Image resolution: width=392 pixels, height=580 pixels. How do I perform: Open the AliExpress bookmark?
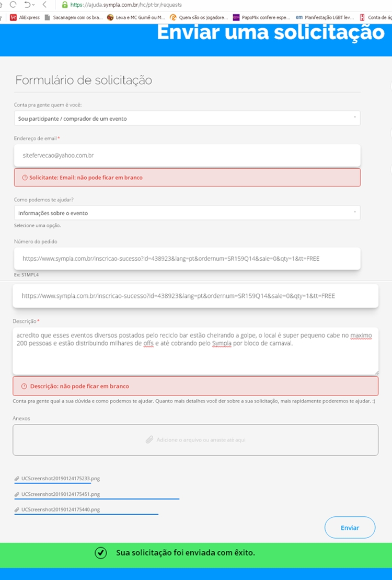[25, 17]
